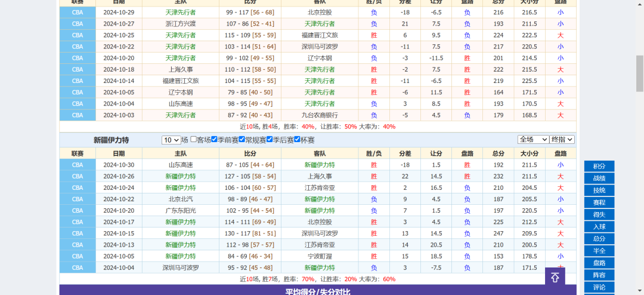Click handicap value 20.5
This screenshot has height=295, width=644.
coord(436,245)
